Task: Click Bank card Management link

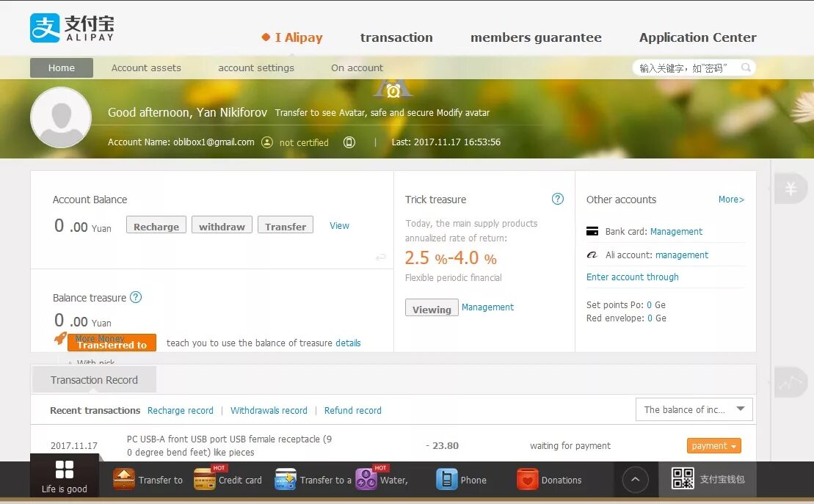Action: [676, 232]
